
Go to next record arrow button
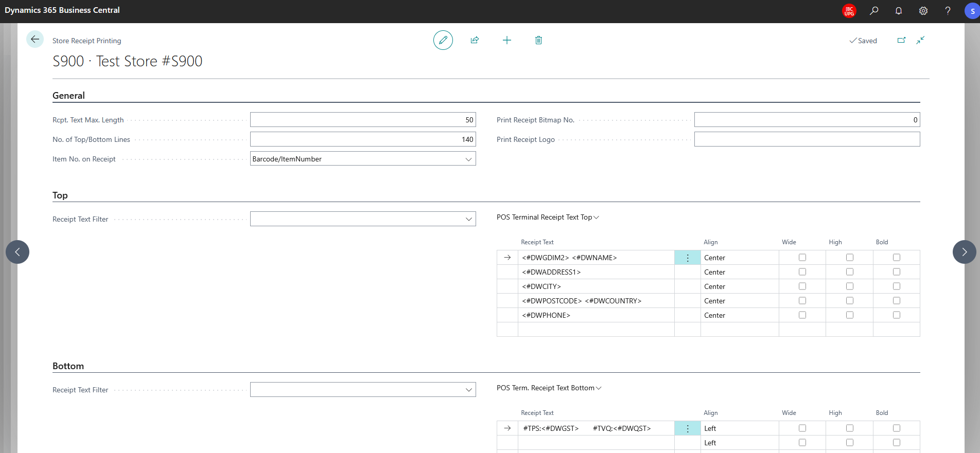click(964, 252)
